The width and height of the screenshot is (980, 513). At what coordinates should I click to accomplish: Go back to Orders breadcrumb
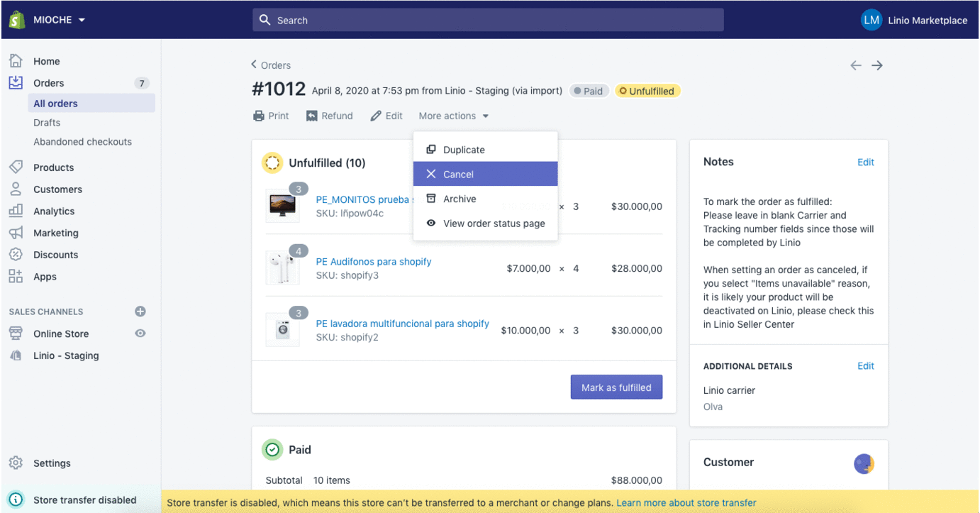[x=271, y=65]
